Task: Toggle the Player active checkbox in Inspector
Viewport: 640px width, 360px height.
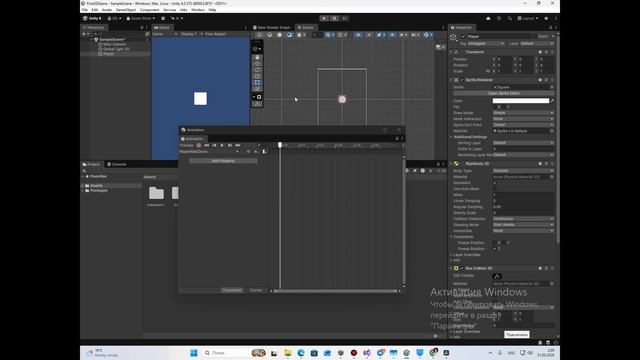Action: click(463, 36)
